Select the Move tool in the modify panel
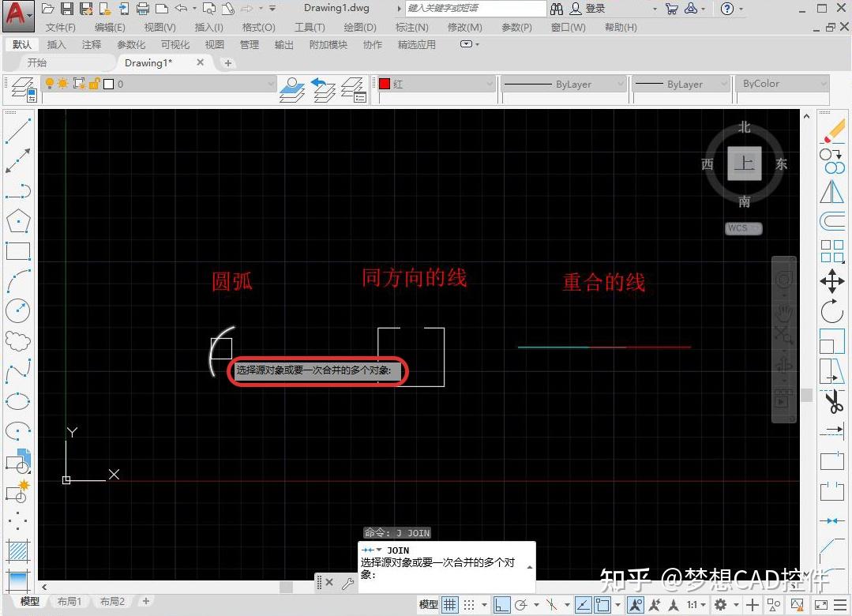This screenshot has width=852, height=616. pos(833,282)
